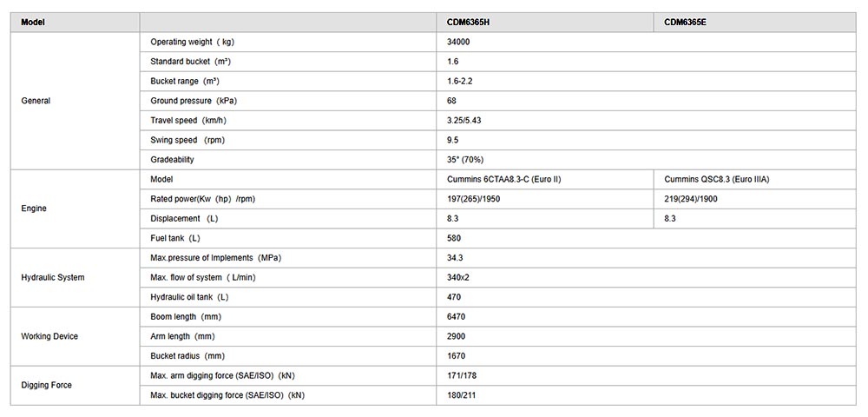Click the Digging Force category cell

point(46,385)
